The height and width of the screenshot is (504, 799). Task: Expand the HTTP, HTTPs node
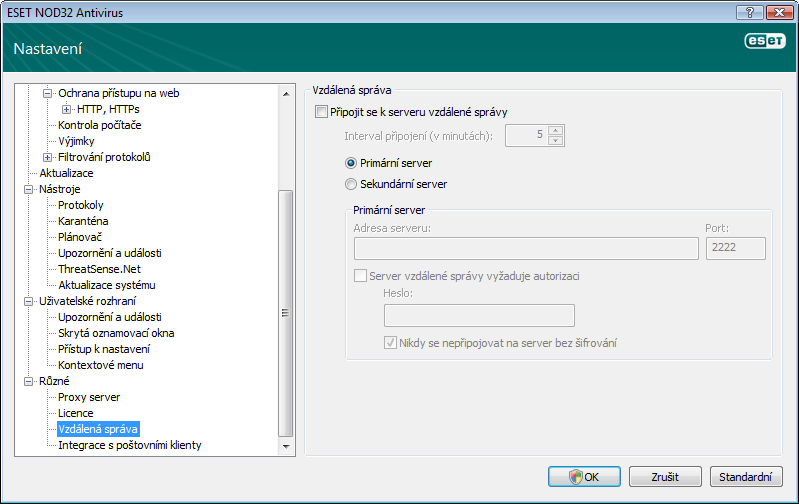tap(66, 109)
